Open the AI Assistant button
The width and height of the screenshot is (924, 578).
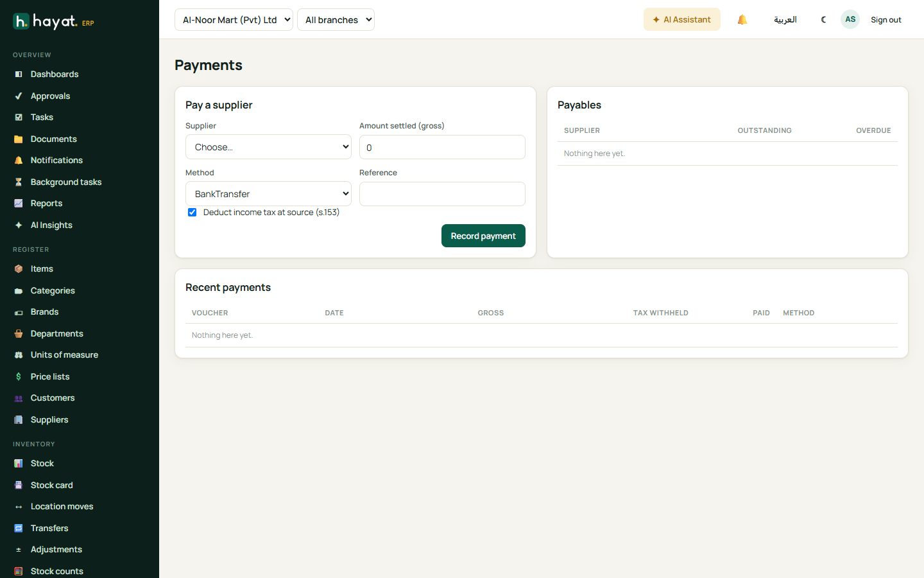(x=681, y=19)
